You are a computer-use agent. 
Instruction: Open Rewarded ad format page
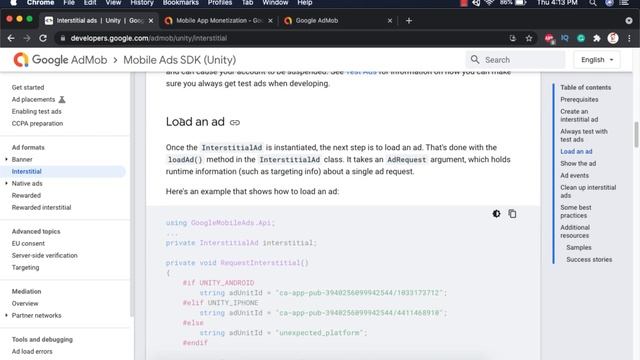coord(26,196)
